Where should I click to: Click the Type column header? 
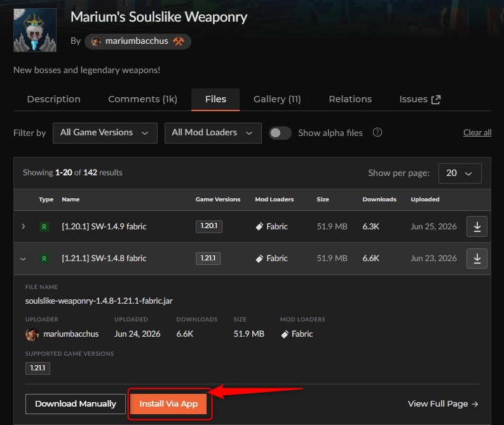point(46,199)
